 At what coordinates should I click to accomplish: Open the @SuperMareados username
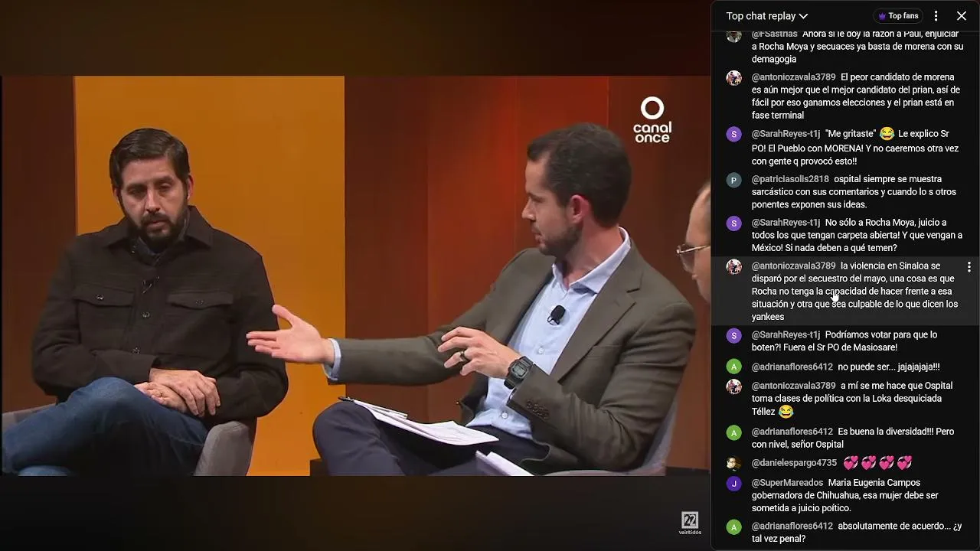[x=787, y=483]
